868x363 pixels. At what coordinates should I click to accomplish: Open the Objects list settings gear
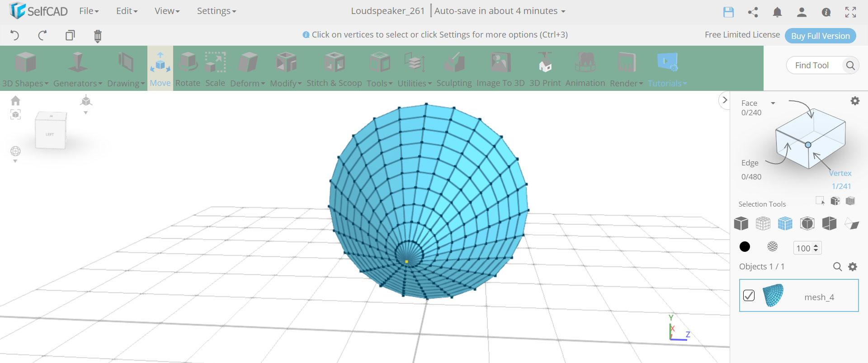pos(853,267)
